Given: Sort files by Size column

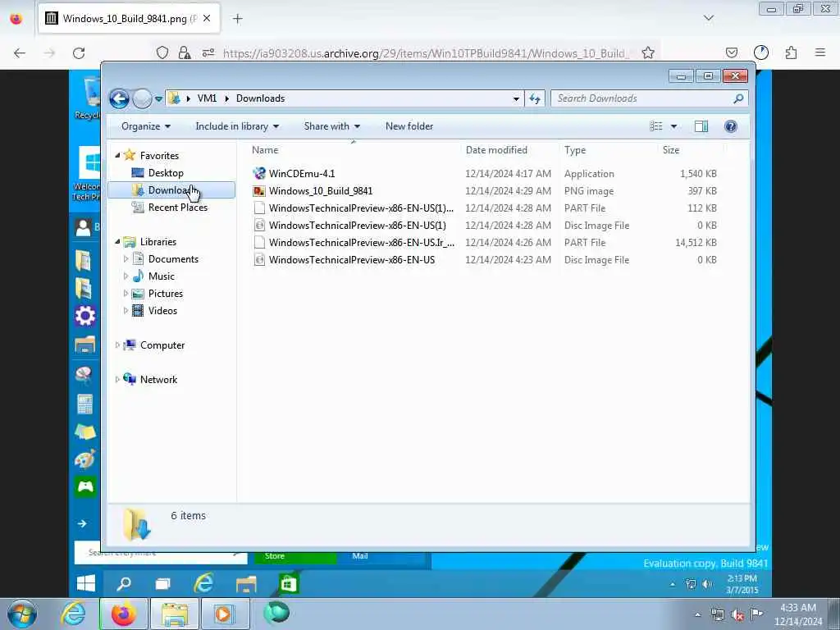Looking at the screenshot, I should (x=689, y=150).
